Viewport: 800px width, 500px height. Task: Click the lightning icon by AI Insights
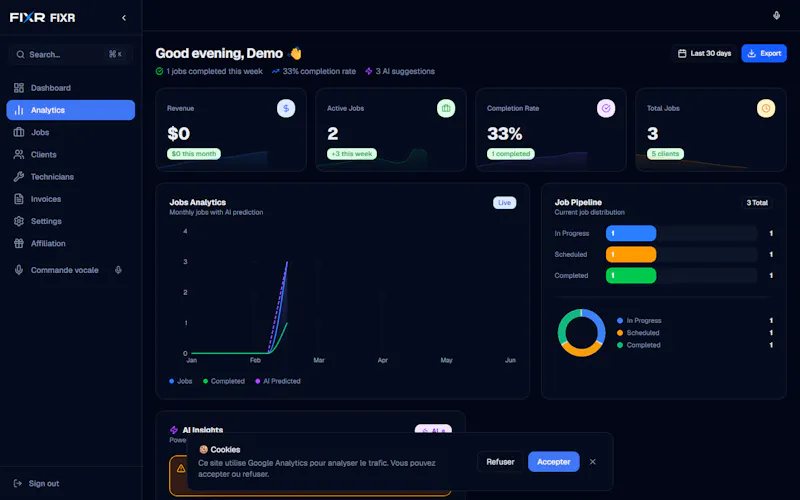pyautogui.click(x=174, y=430)
